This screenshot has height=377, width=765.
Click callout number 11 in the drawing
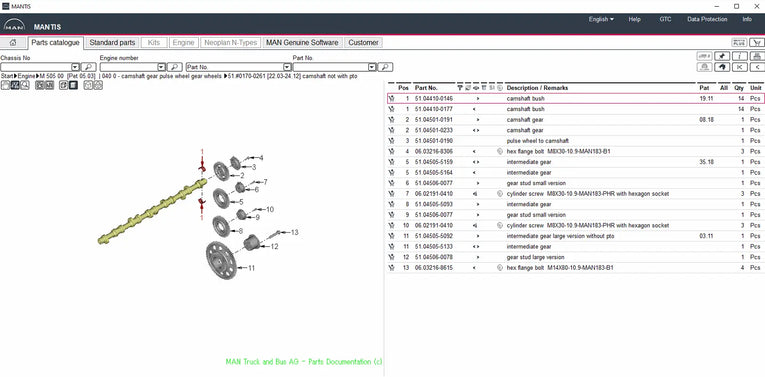click(251, 268)
